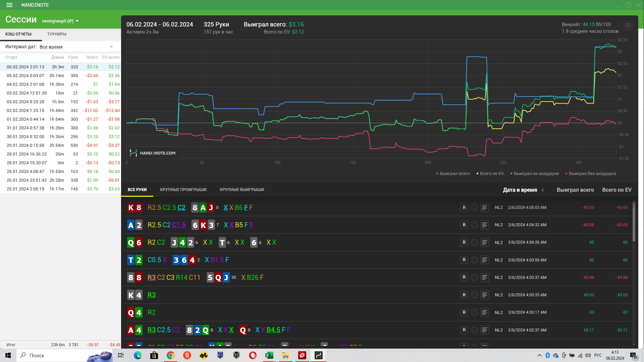644x362 pixels.
Task: Open replayer R for T2 hand
Action: 464,260
